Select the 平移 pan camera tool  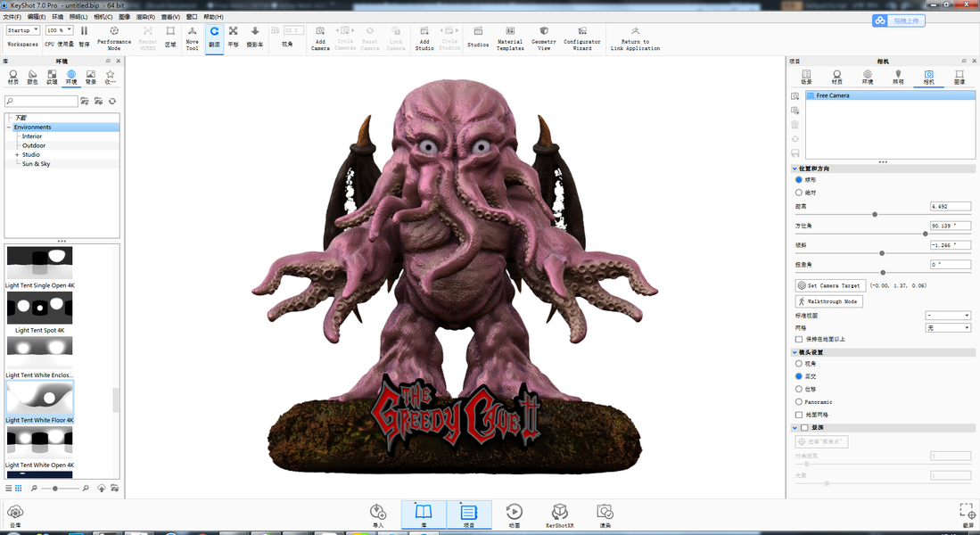(233, 31)
